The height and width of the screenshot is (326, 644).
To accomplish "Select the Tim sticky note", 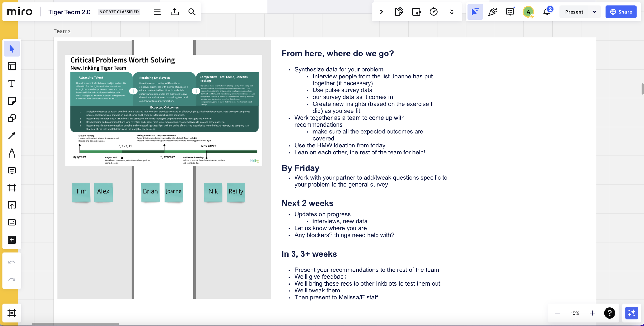I will [x=81, y=192].
